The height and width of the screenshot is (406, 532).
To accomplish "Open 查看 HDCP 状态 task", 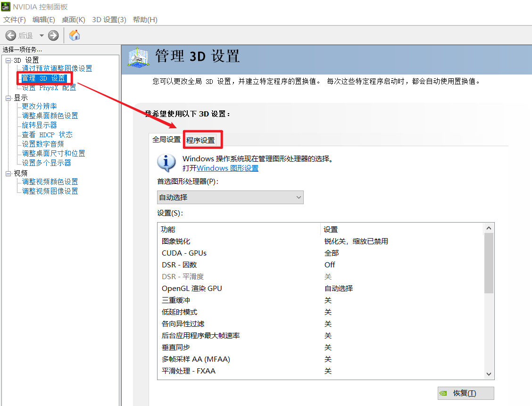I will 47,135.
